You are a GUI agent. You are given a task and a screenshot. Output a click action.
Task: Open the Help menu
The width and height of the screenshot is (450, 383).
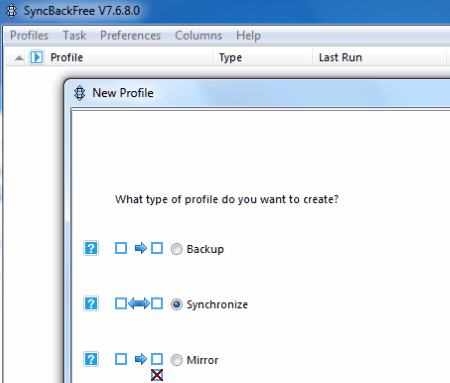point(248,35)
